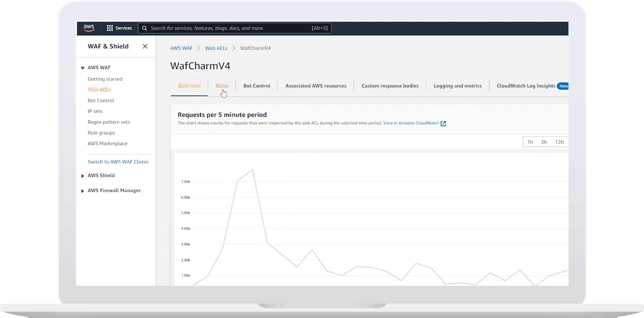The height and width of the screenshot is (318, 644).
Task: Switch to the Rules tab
Action: point(222,86)
